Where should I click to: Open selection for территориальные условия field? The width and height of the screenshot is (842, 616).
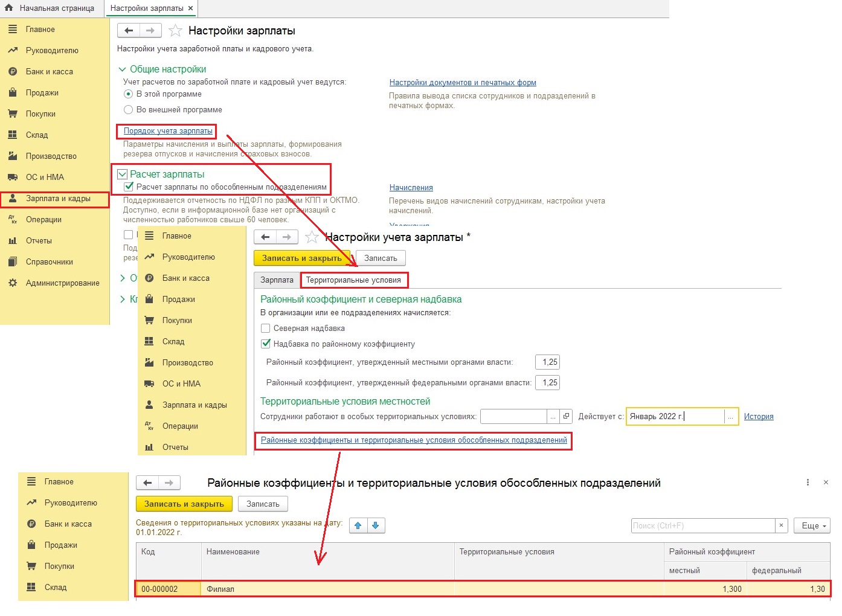tap(553, 417)
